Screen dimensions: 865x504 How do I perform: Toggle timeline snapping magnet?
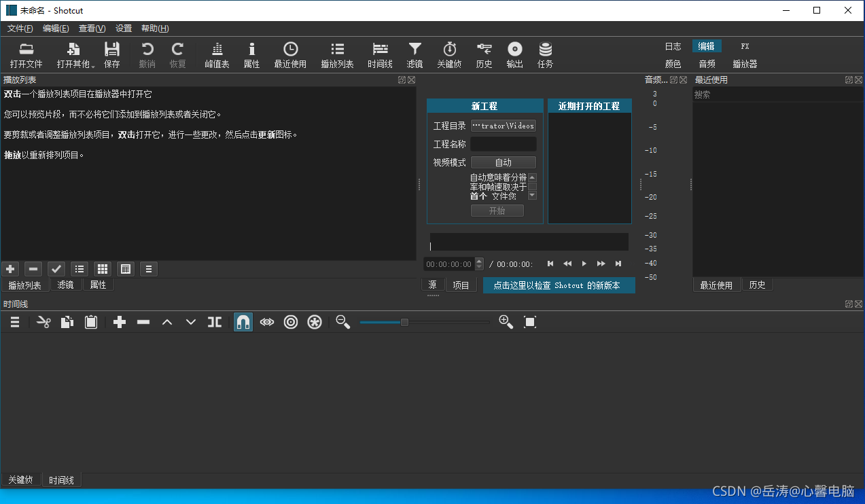tap(243, 322)
